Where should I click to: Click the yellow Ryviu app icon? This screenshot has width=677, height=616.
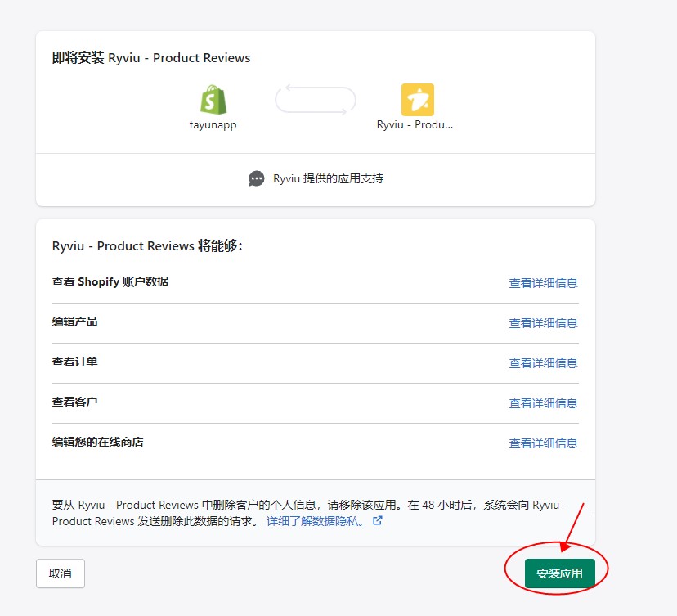tap(418, 100)
